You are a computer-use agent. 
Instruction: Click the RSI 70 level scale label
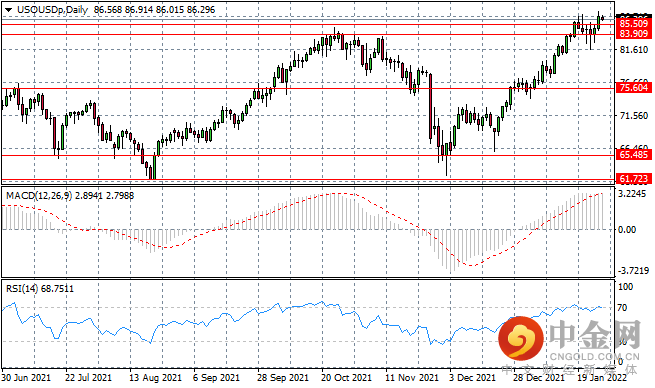[622, 308]
